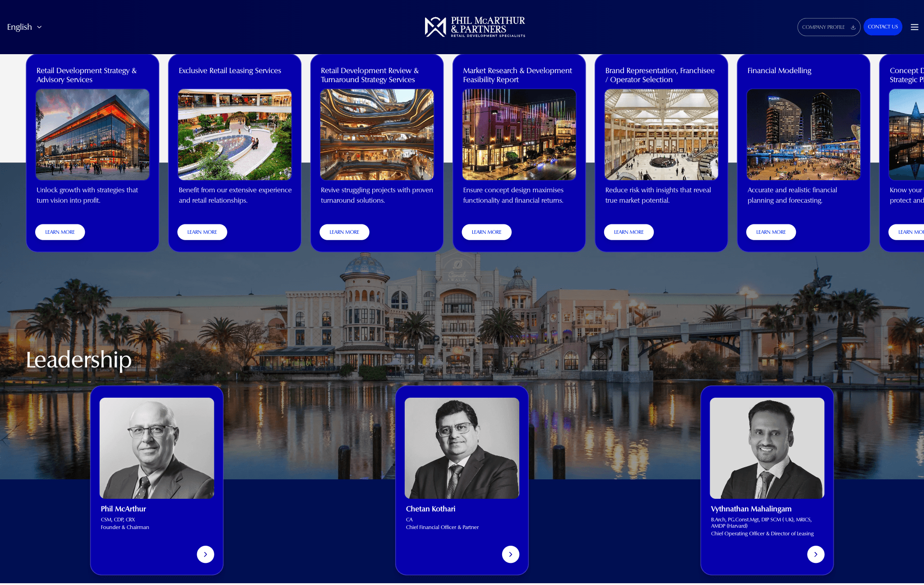Click the Contact Us button
The width and height of the screenshot is (924, 585).
point(882,27)
